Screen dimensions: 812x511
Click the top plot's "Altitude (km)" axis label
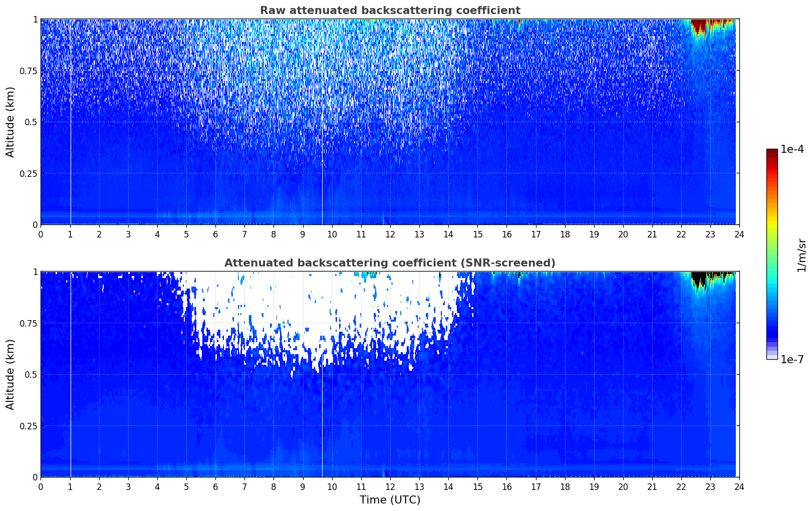(x=11, y=122)
